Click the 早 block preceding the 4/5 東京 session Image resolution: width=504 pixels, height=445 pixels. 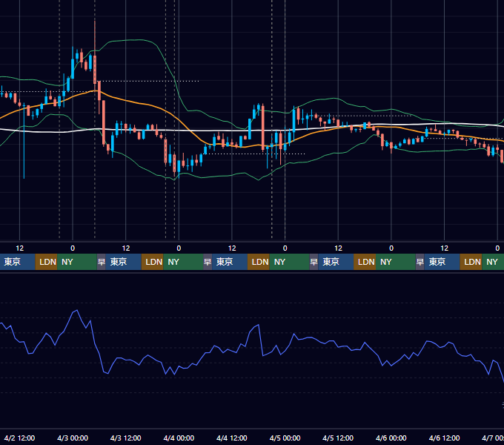314,262
